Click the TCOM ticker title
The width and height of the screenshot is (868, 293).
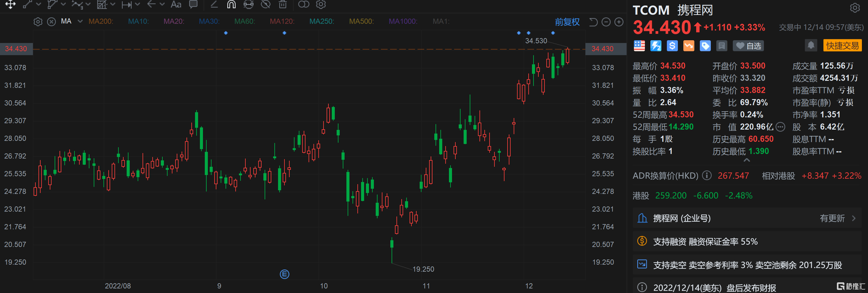tap(651, 10)
